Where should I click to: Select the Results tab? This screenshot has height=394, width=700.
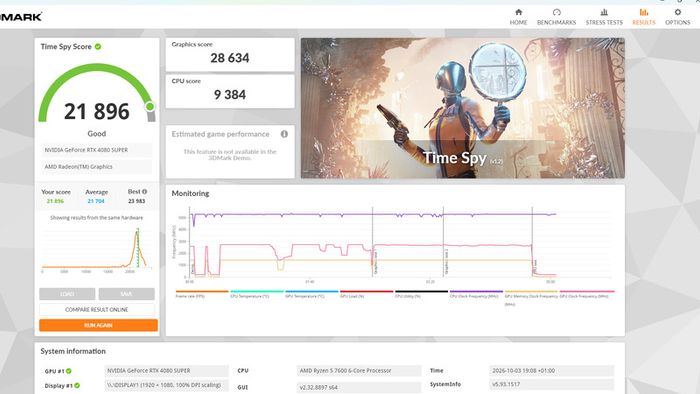point(644,17)
